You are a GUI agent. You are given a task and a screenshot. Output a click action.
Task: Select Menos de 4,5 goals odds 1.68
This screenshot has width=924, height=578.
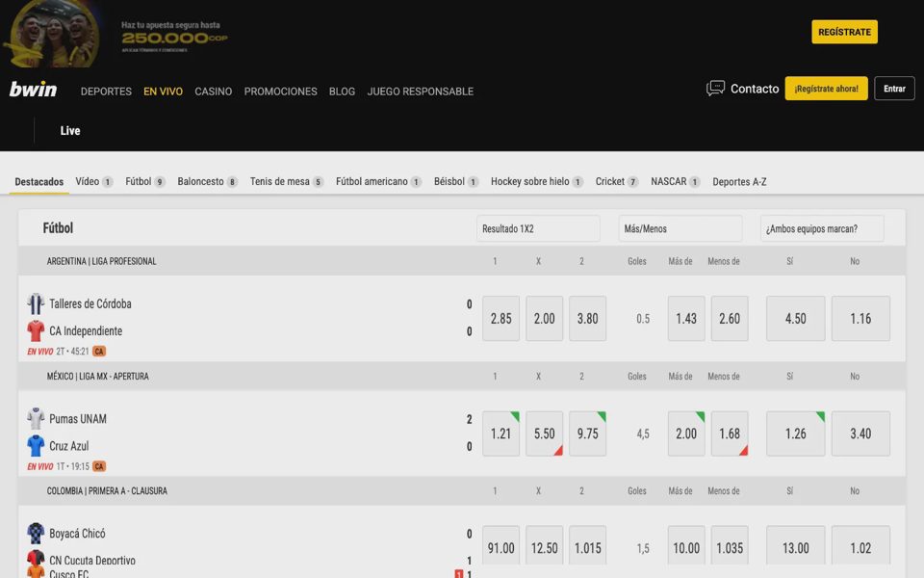click(x=730, y=433)
